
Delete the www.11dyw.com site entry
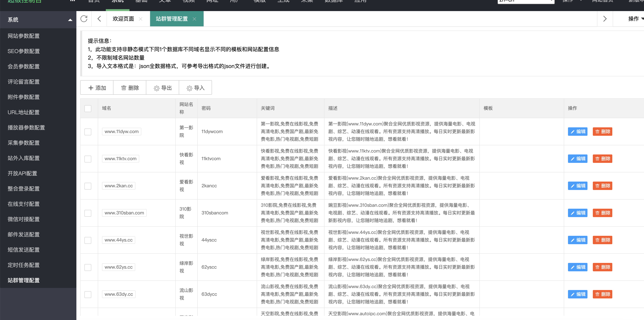(x=603, y=132)
